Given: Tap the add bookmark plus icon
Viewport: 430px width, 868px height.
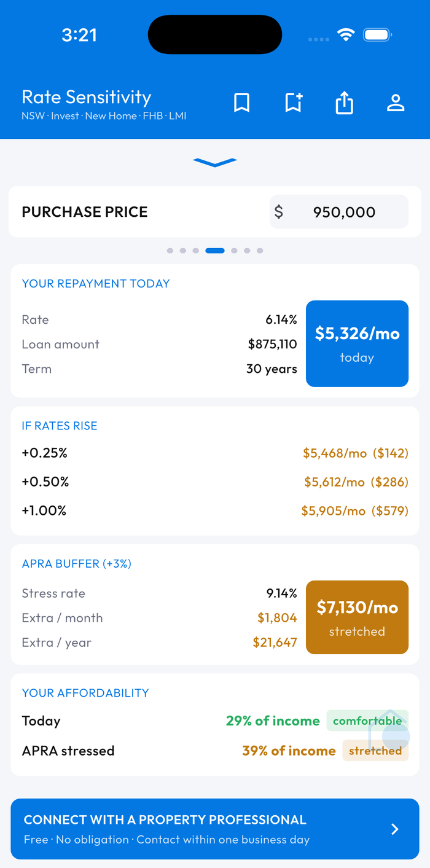Looking at the screenshot, I should (294, 103).
